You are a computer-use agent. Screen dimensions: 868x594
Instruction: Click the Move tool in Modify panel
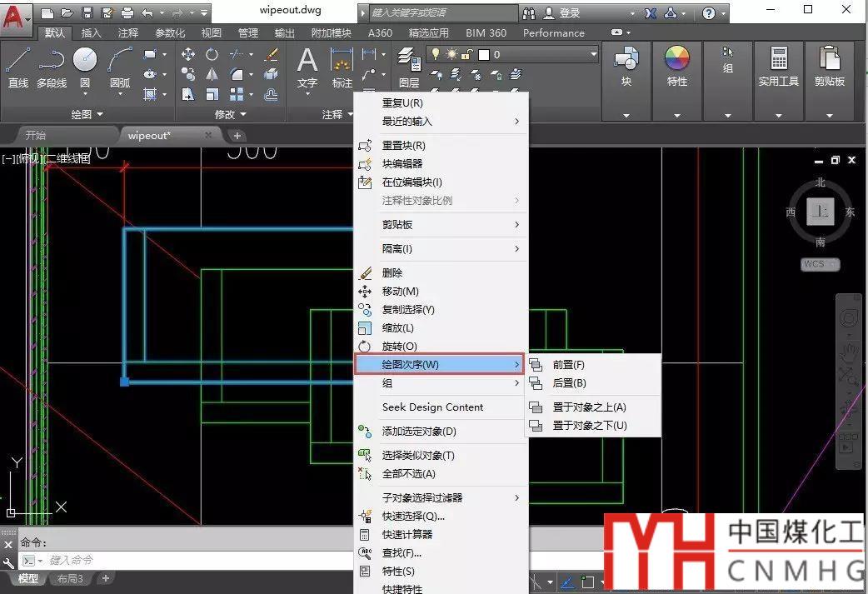(x=188, y=54)
